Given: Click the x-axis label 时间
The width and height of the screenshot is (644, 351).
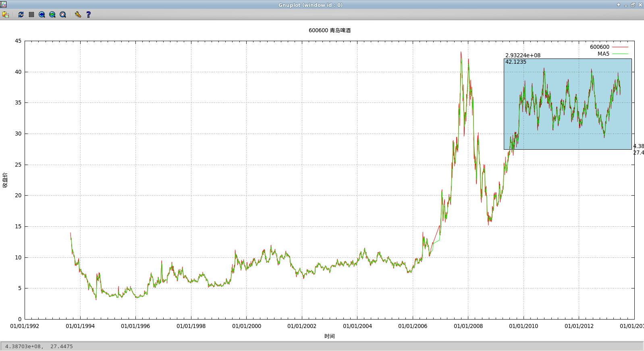Looking at the screenshot, I should click(330, 336).
